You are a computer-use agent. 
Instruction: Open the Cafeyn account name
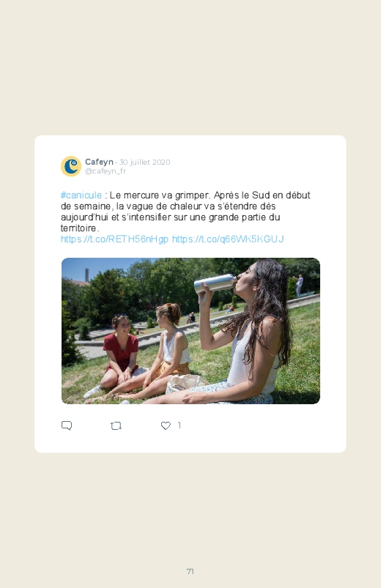click(x=99, y=162)
